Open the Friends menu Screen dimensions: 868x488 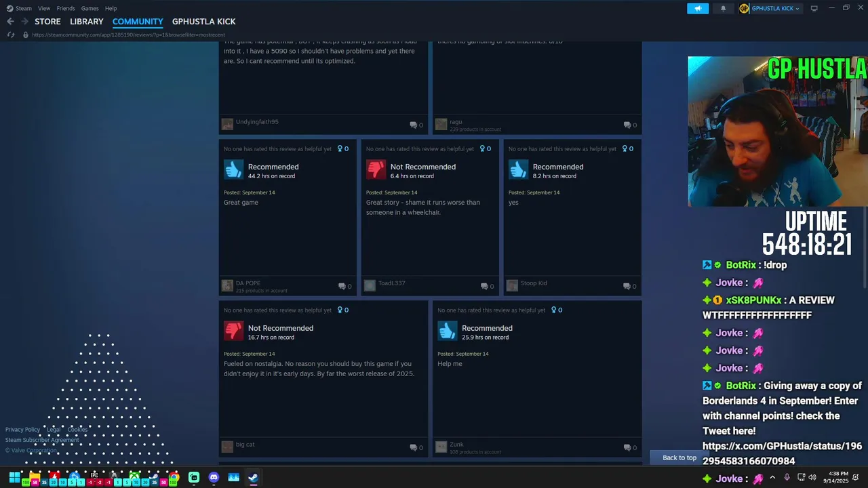pyautogui.click(x=66, y=8)
